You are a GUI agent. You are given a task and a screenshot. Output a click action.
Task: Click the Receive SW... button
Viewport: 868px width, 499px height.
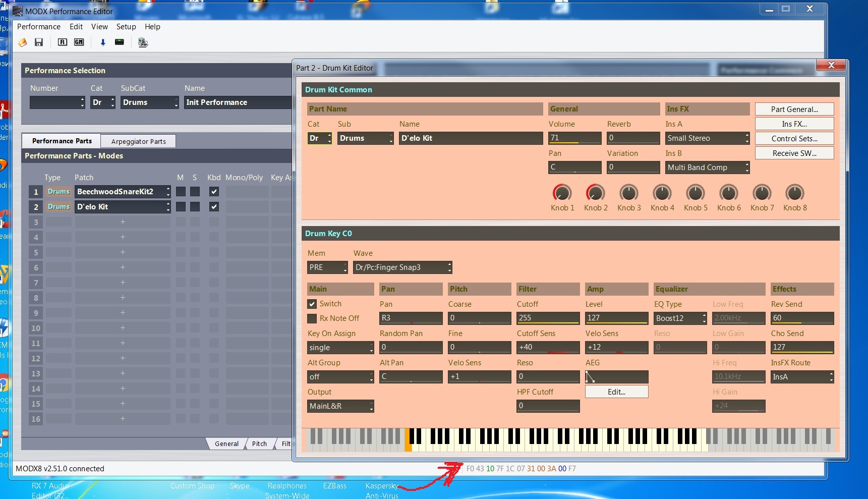pyautogui.click(x=794, y=153)
